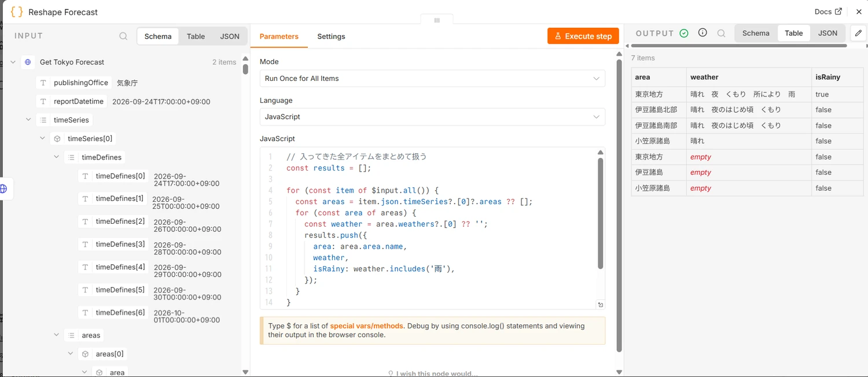Click the editor expand icon at bottom-right corner
This screenshot has height=377, width=868.
coord(601,305)
